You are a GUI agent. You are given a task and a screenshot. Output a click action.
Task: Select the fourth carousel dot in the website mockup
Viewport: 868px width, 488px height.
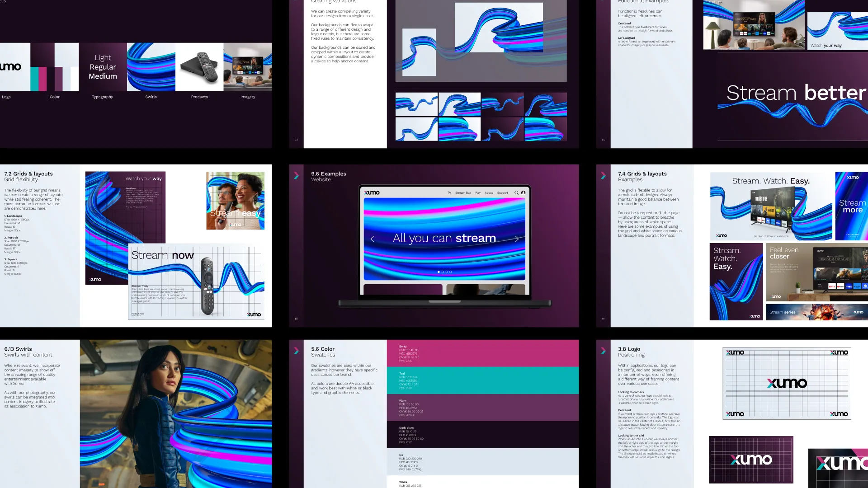(451, 272)
